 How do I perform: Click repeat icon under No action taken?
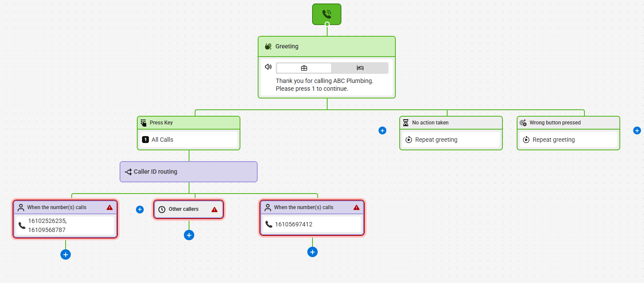coord(409,140)
